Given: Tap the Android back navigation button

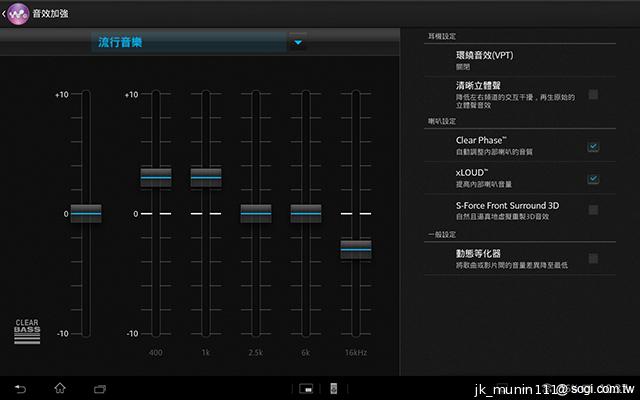Looking at the screenshot, I should [20, 389].
